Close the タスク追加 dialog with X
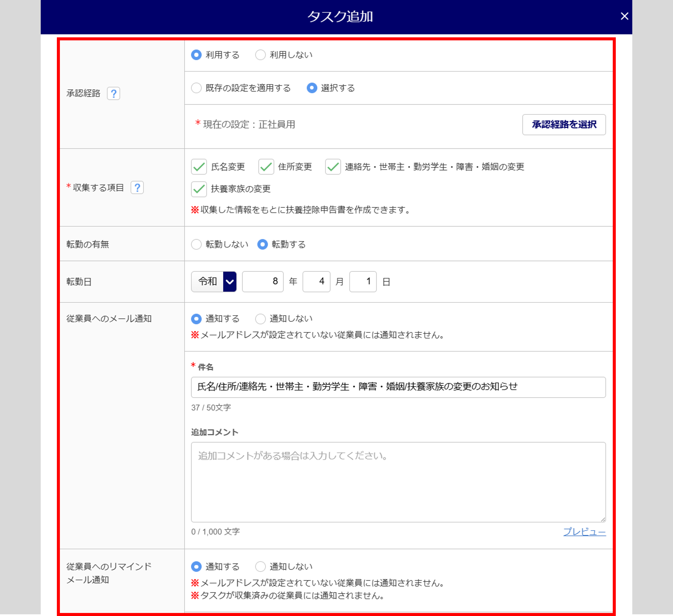 click(624, 16)
